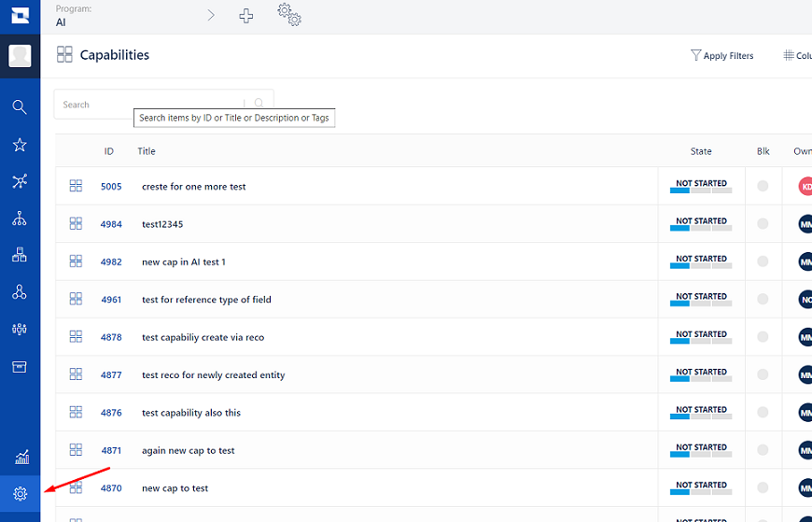Click the Reports chart icon in sidebar
812x522 pixels.
(20, 457)
